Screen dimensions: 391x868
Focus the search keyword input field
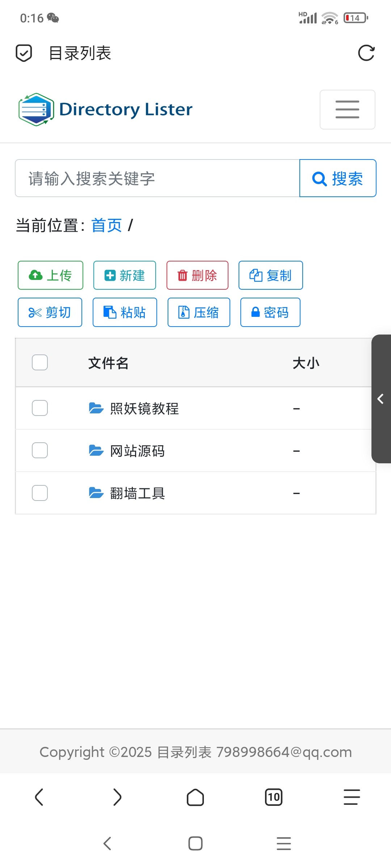(x=157, y=178)
